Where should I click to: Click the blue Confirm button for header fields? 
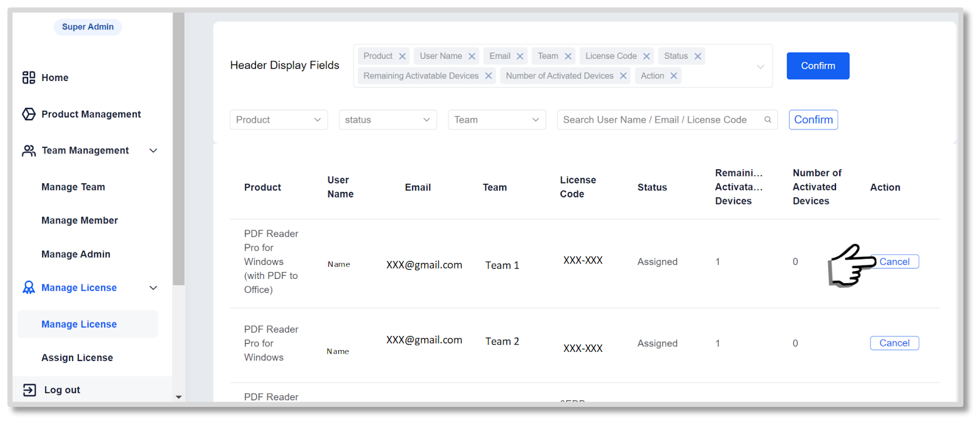tap(818, 66)
